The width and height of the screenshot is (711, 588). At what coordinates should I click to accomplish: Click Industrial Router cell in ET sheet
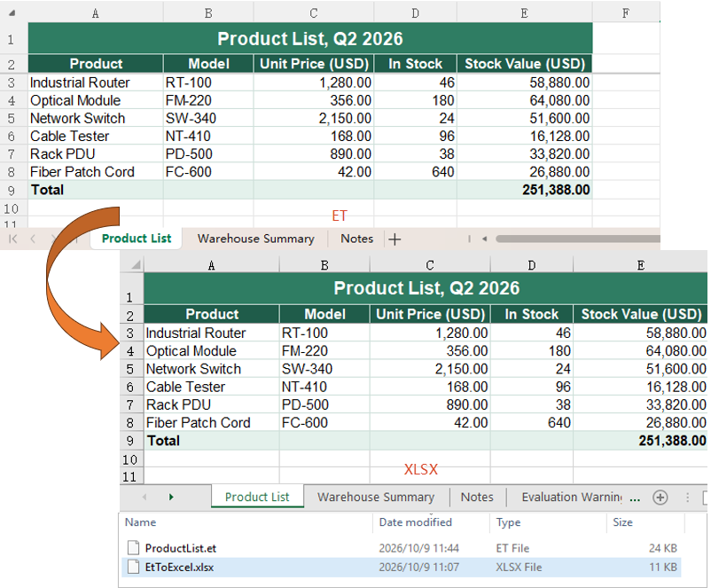pos(96,82)
